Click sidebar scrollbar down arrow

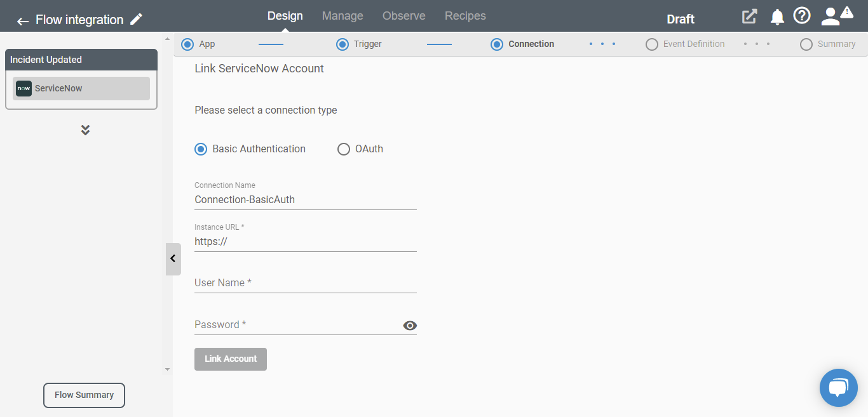[x=167, y=369]
